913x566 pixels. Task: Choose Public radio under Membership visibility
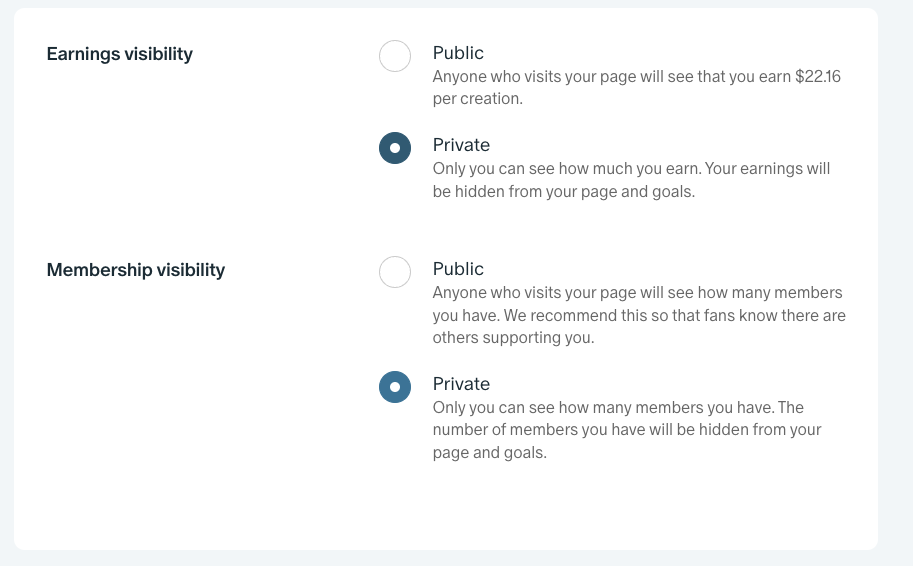pyautogui.click(x=395, y=272)
